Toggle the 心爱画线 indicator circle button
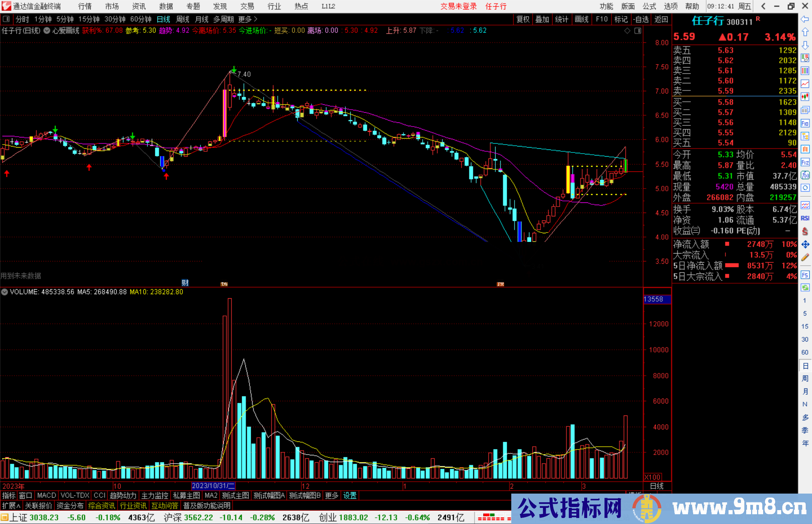 click(x=47, y=31)
